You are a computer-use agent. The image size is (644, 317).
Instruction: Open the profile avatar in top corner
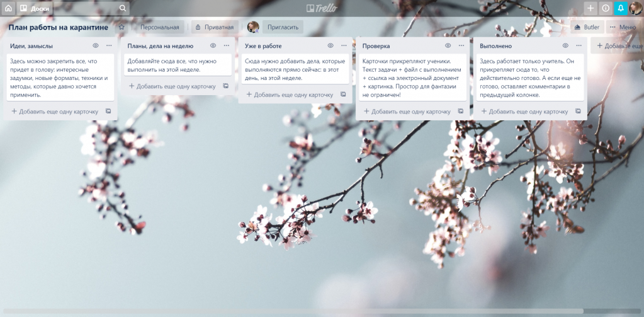tap(635, 8)
